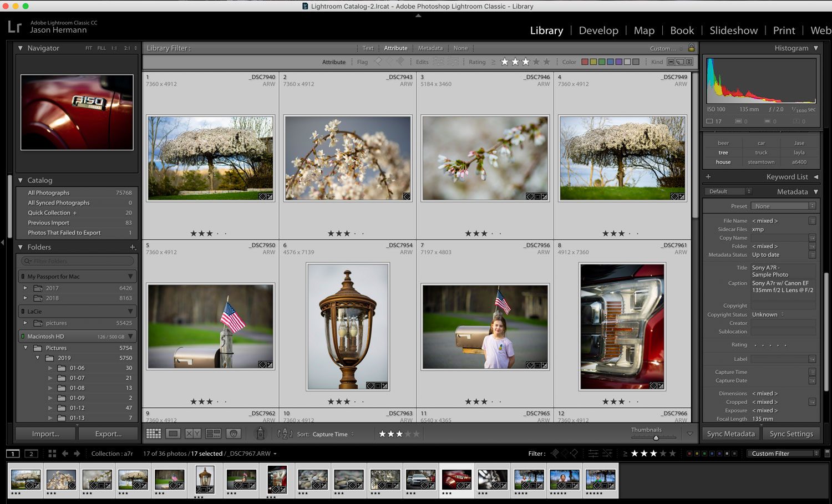Viewport: 832px width, 504px height.
Task: Toggle ascending/descending sort order icon
Action: 285,434
